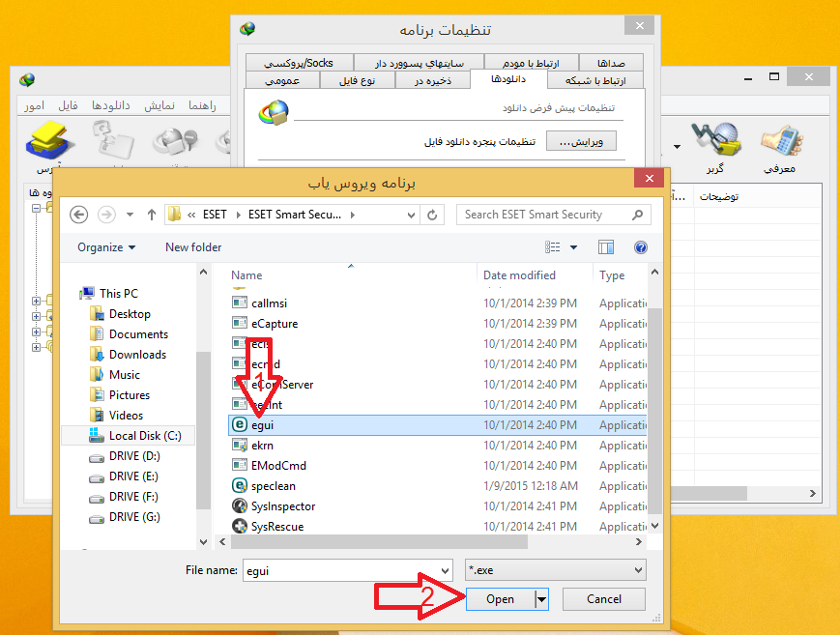Open راهنما menu in IDM window

pos(202,105)
